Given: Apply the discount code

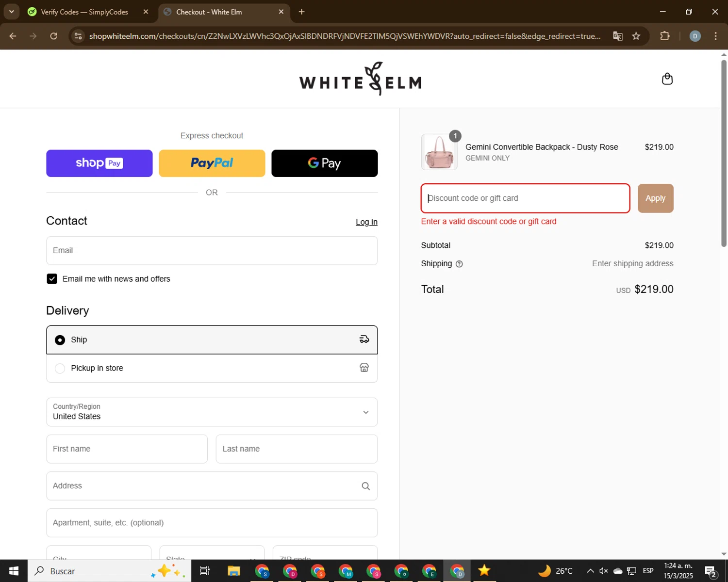Looking at the screenshot, I should tap(655, 198).
